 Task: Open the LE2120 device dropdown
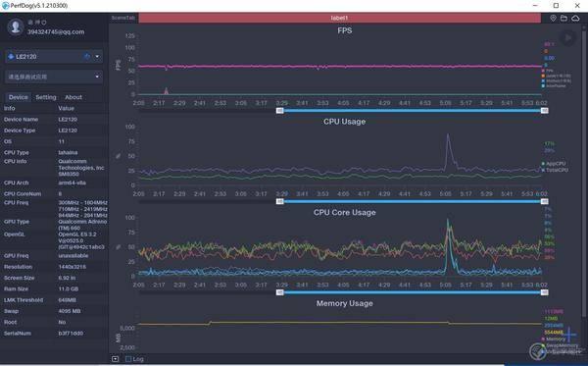(x=97, y=57)
